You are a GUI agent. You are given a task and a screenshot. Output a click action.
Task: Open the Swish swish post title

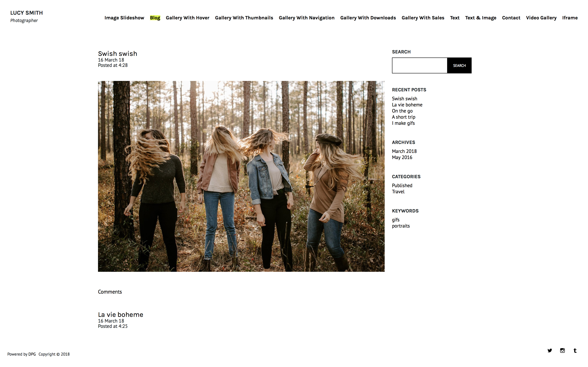coord(117,54)
